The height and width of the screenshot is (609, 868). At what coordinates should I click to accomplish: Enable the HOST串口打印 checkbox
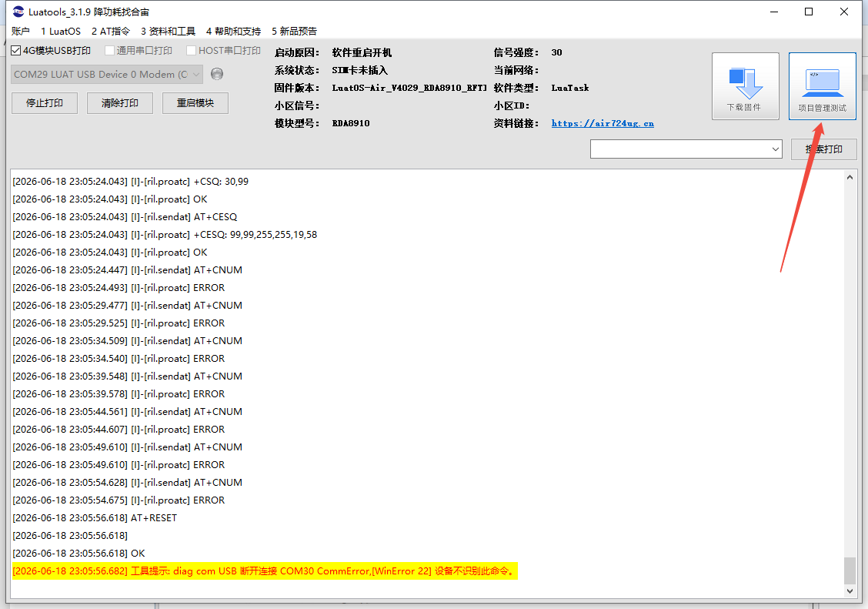(192, 50)
